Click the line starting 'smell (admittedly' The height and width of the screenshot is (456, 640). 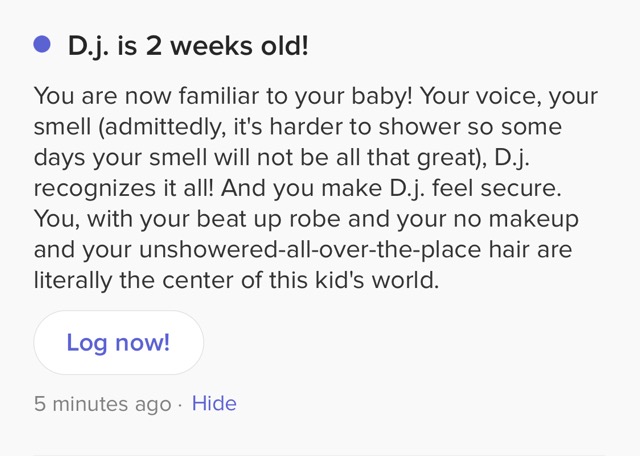click(298, 127)
